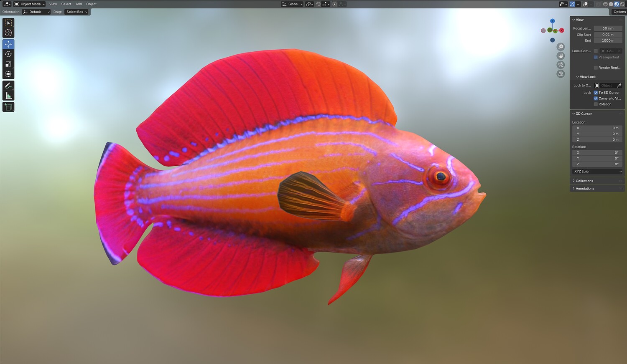This screenshot has width=627, height=364.
Task: Switch perspective/orthographic with the grid gizmo
Action: pyautogui.click(x=561, y=74)
